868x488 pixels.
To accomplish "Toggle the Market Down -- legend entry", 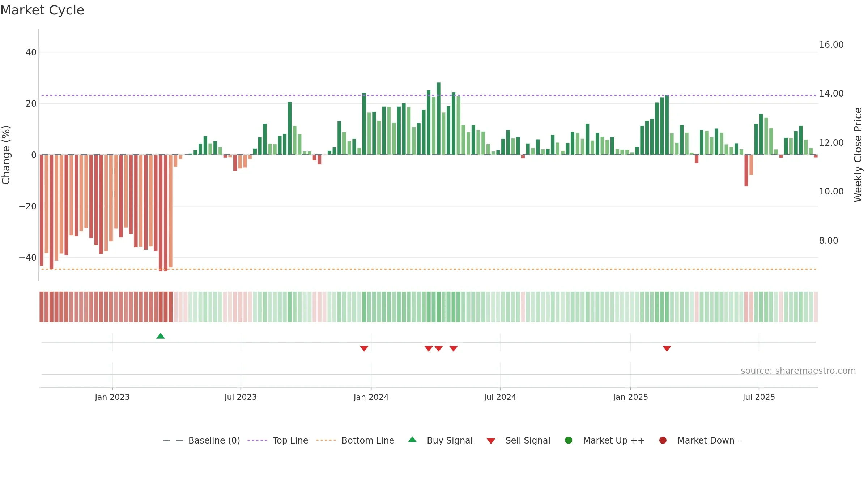I will click(x=701, y=440).
